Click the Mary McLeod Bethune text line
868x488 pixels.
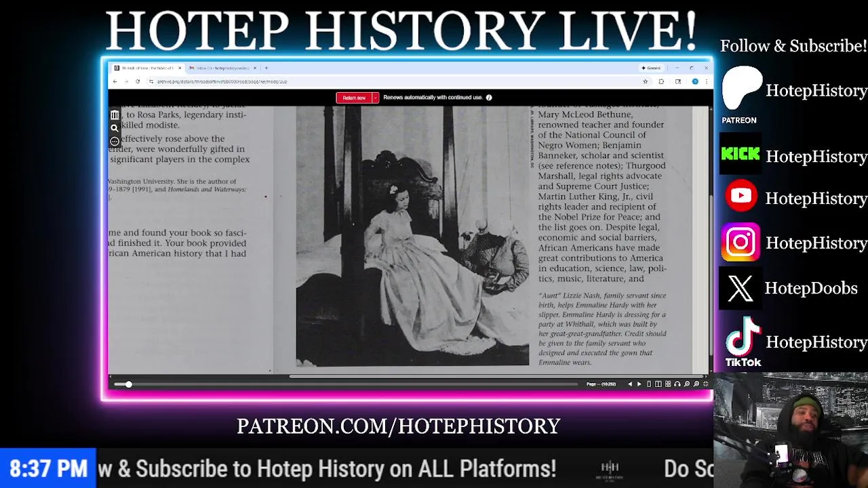(x=585, y=115)
